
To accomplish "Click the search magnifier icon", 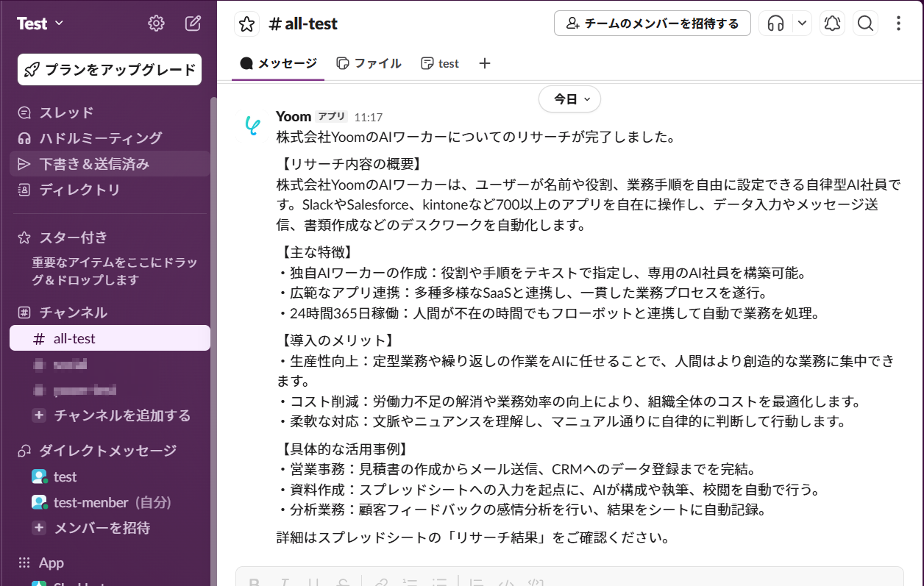I will [866, 24].
